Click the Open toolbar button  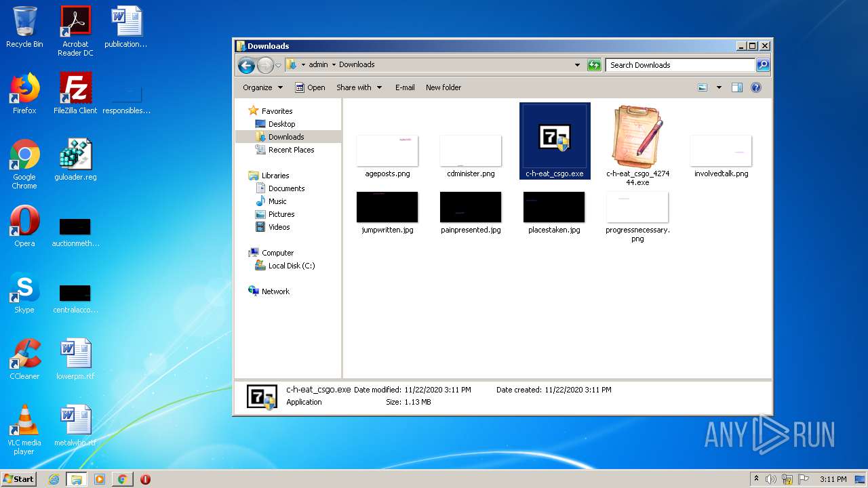click(x=310, y=87)
